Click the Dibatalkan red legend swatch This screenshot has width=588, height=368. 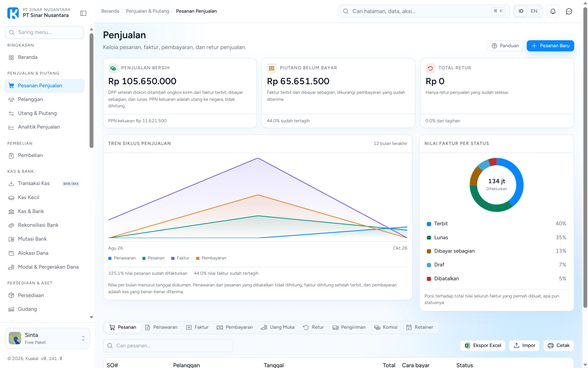coord(429,279)
